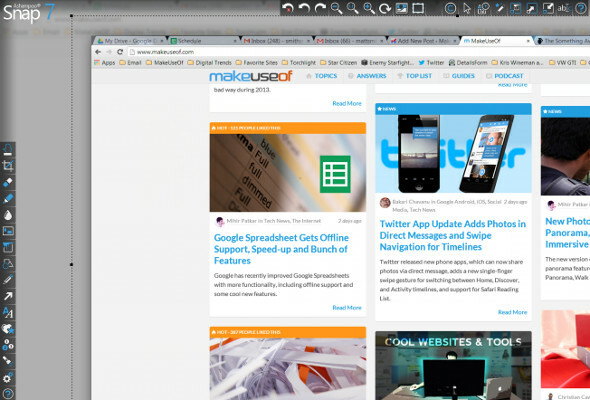The image size is (590, 400).
Task: Open Digital Trends bookmark folder
Action: pos(209,62)
